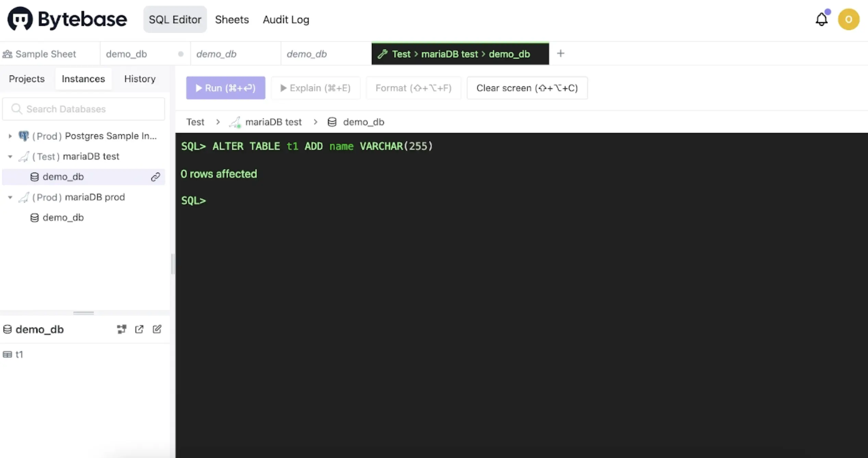Open the Audit Log page
Viewport: 868px width, 458px height.
tap(286, 19)
